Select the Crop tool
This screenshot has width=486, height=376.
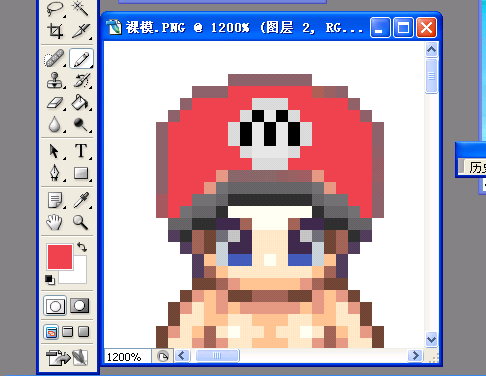(55, 31)
